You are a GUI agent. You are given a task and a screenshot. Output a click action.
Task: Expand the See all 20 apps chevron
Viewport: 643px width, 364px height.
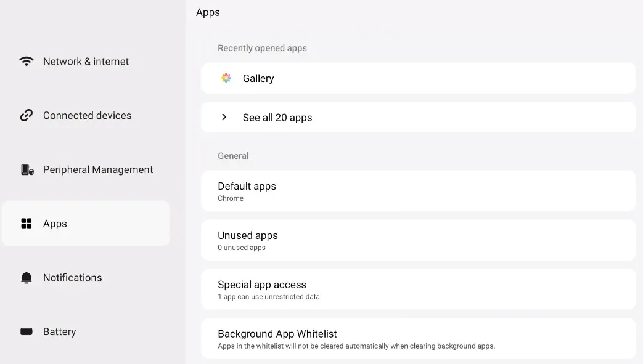tap(224, 117)
